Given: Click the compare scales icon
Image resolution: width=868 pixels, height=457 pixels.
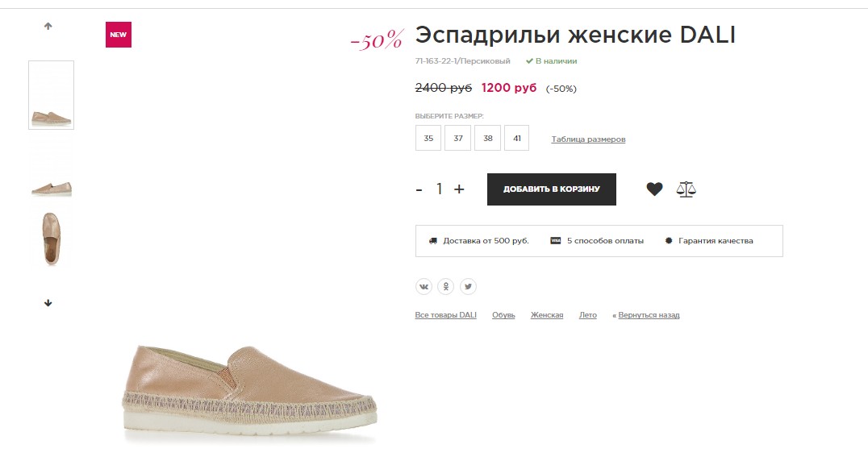Looking at the screenshot, I should click(x=686, y=189).
